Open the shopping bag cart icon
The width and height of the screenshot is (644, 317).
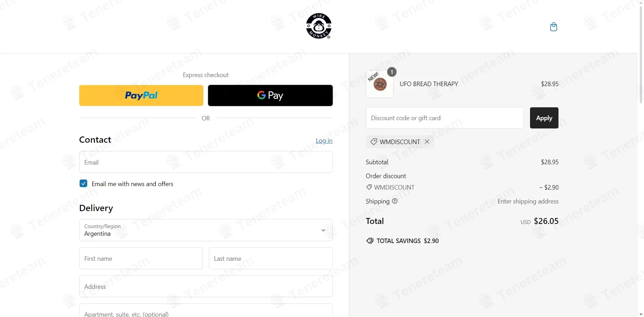(554, 27)
